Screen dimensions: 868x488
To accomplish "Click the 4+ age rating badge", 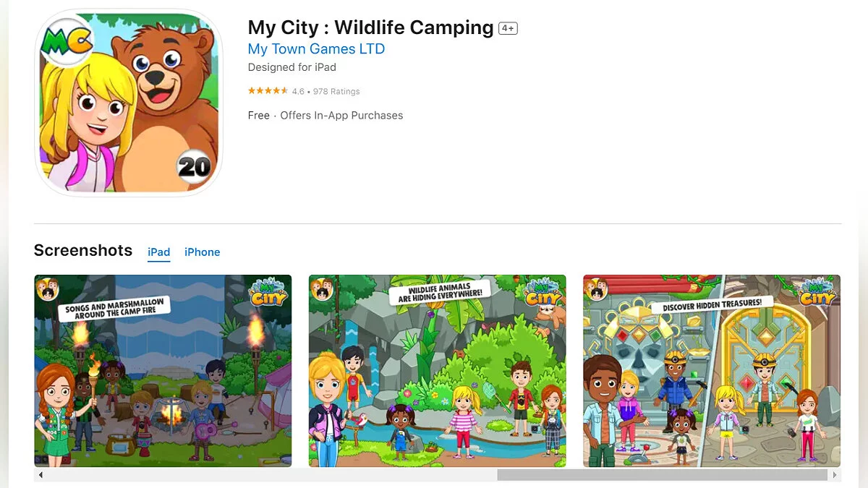I will point(508,28).
